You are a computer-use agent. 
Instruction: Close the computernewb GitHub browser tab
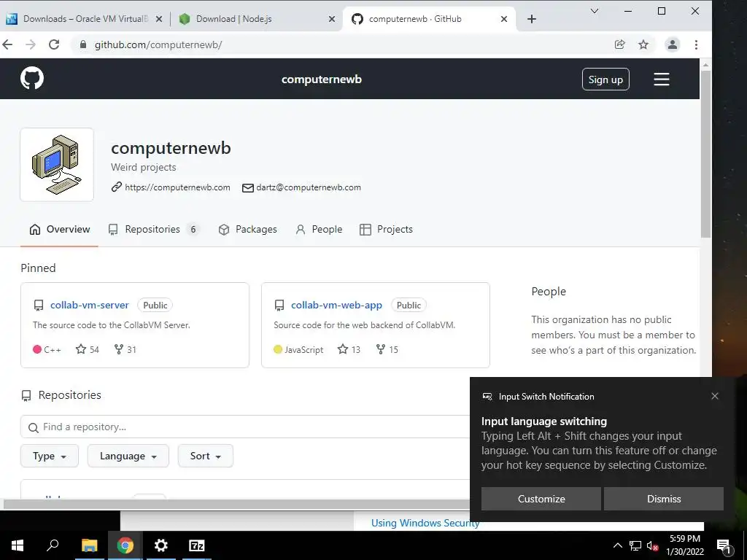[x=504, y=19]
